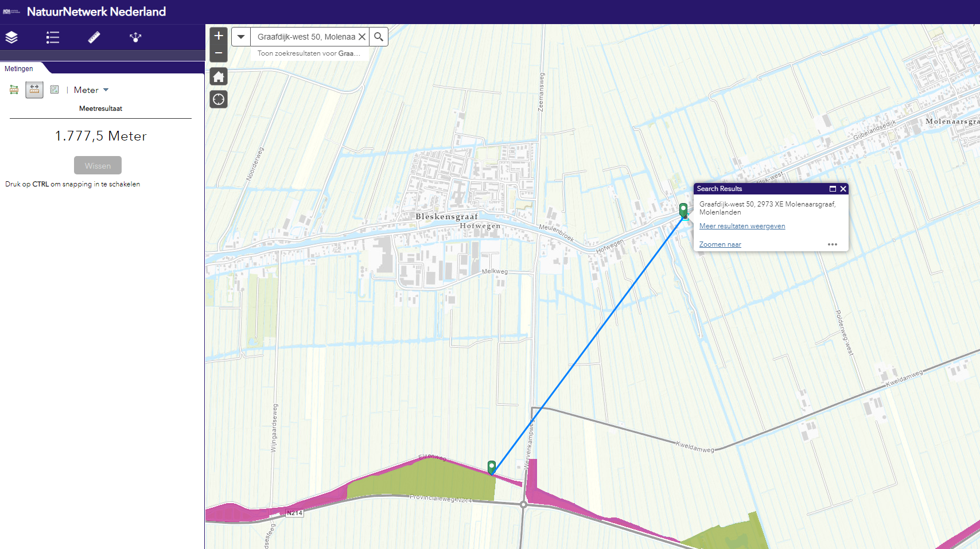980x549 pixels.
Task: Close the Search Results popup
Action: [x=843, y=189]
